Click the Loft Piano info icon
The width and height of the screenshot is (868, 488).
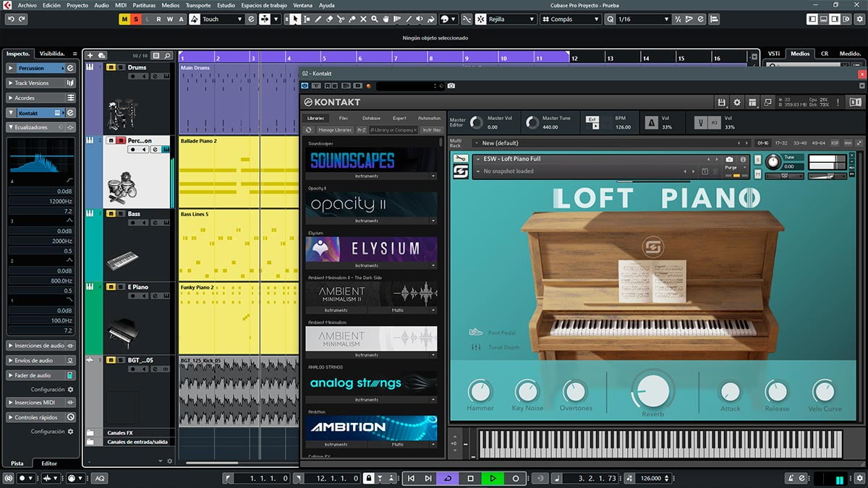click(x=744, y=159)
